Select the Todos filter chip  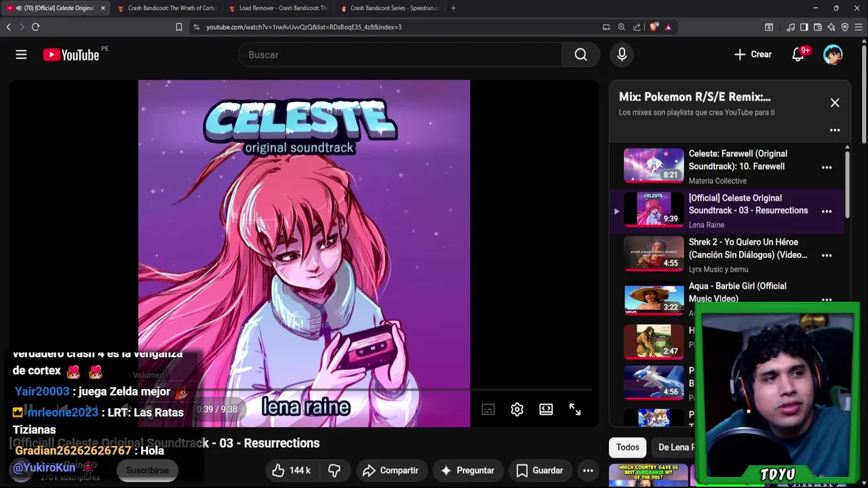pyautogui.click(x=628, y=447)
